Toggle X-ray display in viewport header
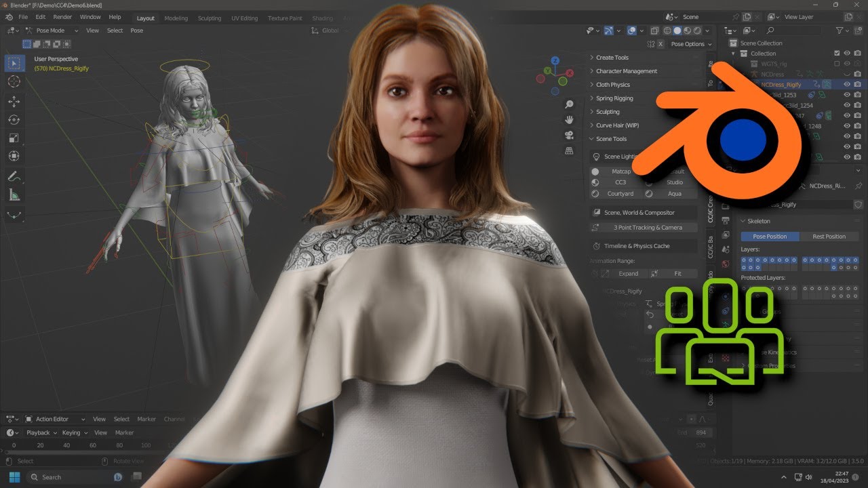This screenshot has width=868, height=488. click(x=654, y=30)
